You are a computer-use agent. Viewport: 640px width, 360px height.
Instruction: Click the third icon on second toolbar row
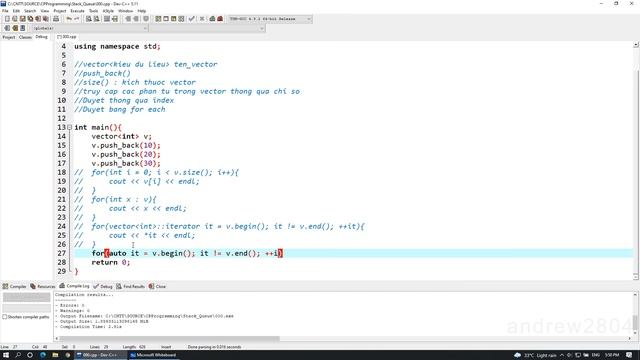[x=22, y=28]
